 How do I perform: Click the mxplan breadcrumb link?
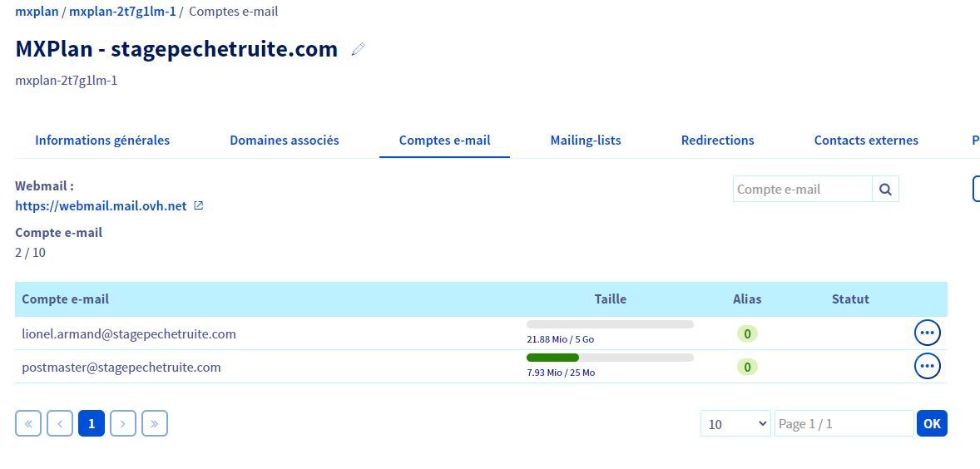point(37,12)
